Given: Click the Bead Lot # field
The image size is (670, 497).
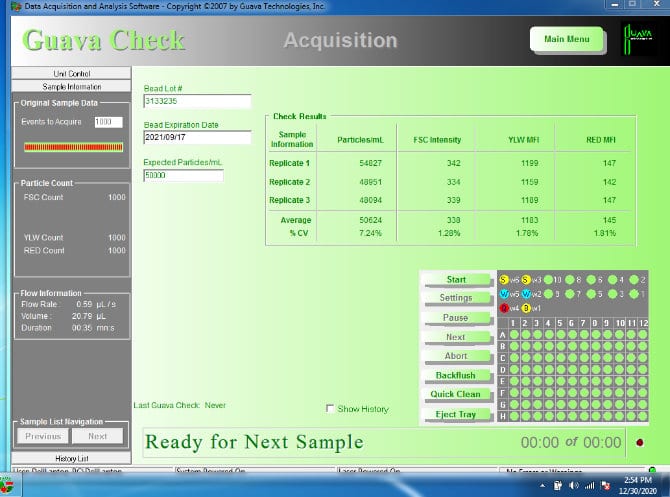Looking at the screenshot, I should pyautogui.click(x=197, y=101).
